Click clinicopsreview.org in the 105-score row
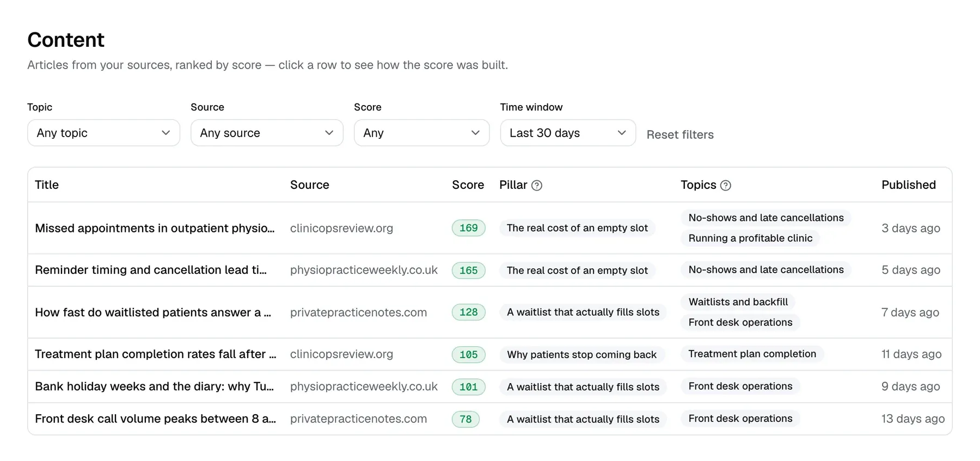Screen dimensions: 980x461 341,354
